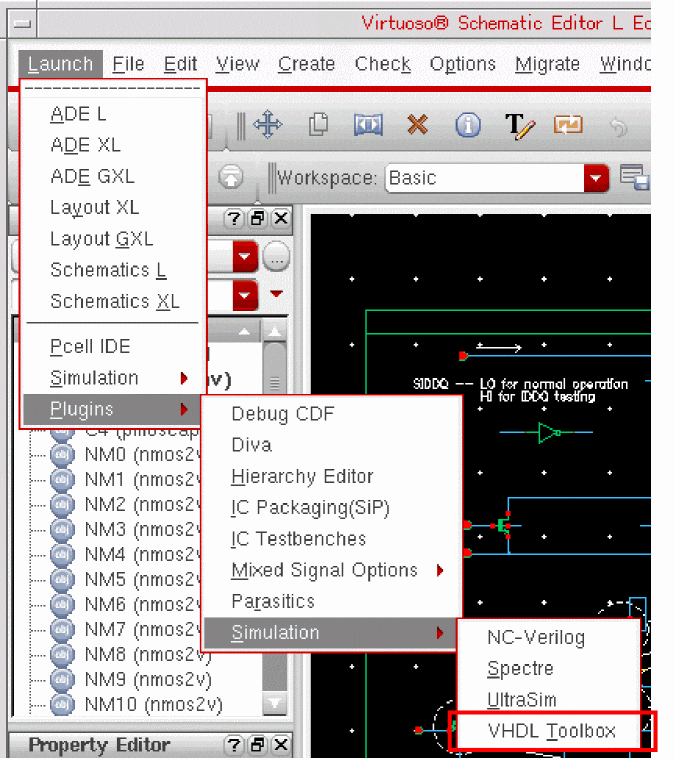The height and width of the screenshot is (761, 675).
Task: Select NM5 (nmos2v) instance
Action: (143, 579)
